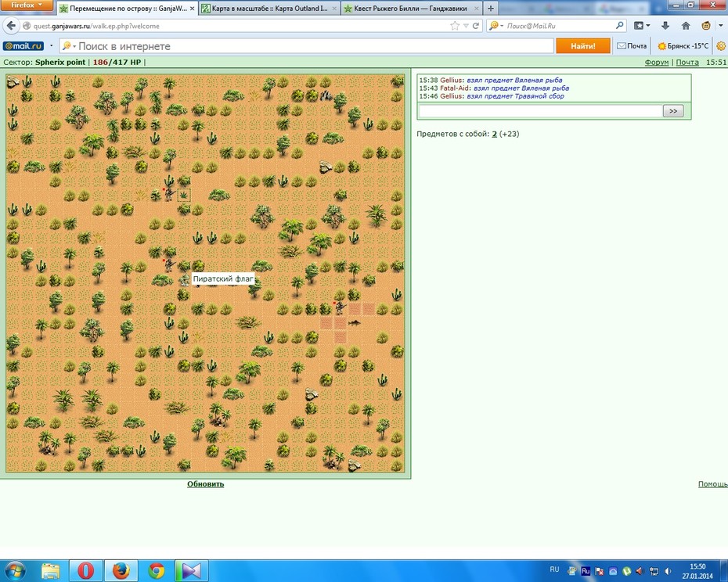Click the 'Пиратский флаг' tooltip label
The height and width of the screenshot is (582, 728).
click(x=223, y=279)
